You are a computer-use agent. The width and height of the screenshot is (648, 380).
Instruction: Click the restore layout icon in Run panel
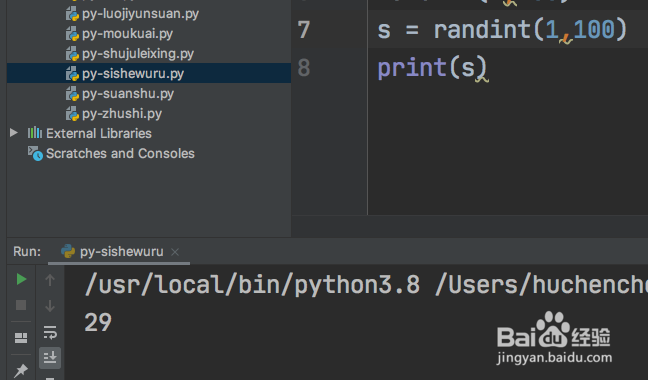coord(21,337)
